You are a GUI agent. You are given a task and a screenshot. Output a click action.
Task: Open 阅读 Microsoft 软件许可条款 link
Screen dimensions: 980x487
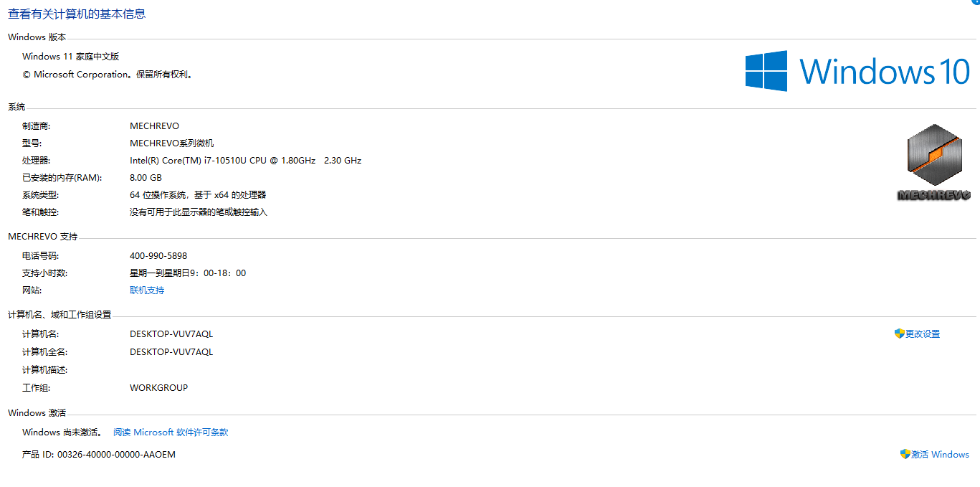171,432
